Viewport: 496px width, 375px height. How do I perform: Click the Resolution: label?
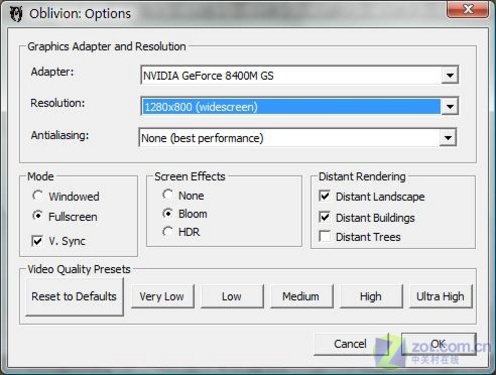point(58,103)
